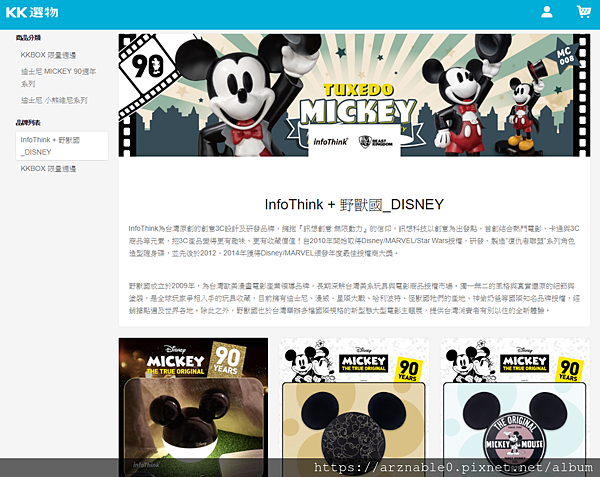
Task: Open 迪士尼 MICKEY 90週年系列 category
Action: pos(58,77)
